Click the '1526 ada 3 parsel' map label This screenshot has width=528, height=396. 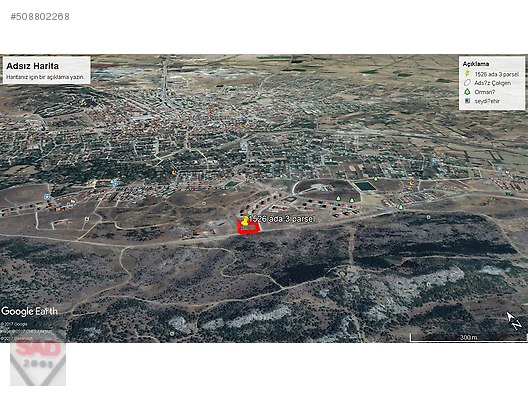click(281, 219)
